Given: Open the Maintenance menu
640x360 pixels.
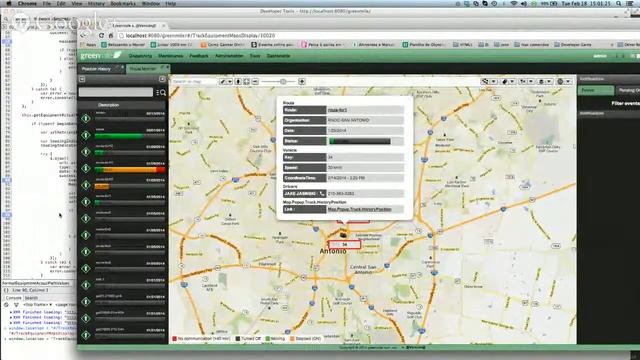Looking at the screenshot, I should (x=171, y=56).
